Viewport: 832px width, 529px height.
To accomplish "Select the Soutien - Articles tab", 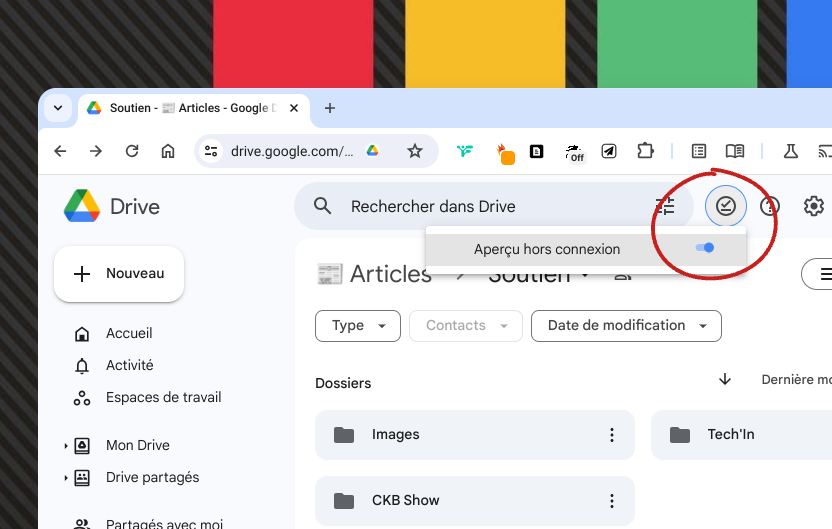I will [x=192, y=108].
